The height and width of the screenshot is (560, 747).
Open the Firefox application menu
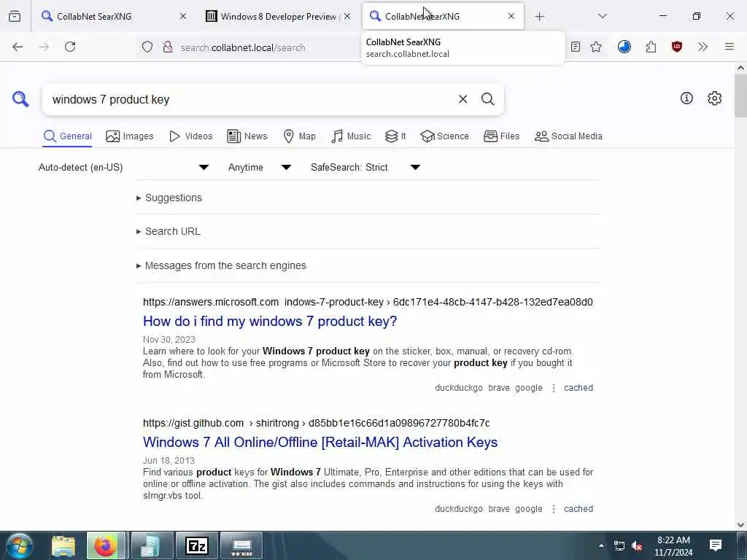click(729, 47)
